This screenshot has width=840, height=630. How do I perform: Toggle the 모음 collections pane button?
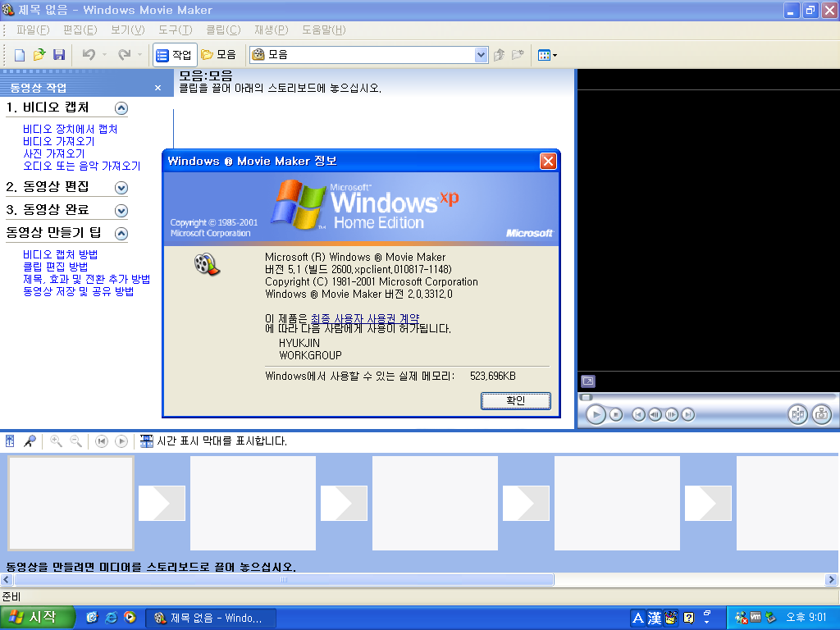pyautogui.click(x=218, y=55)
